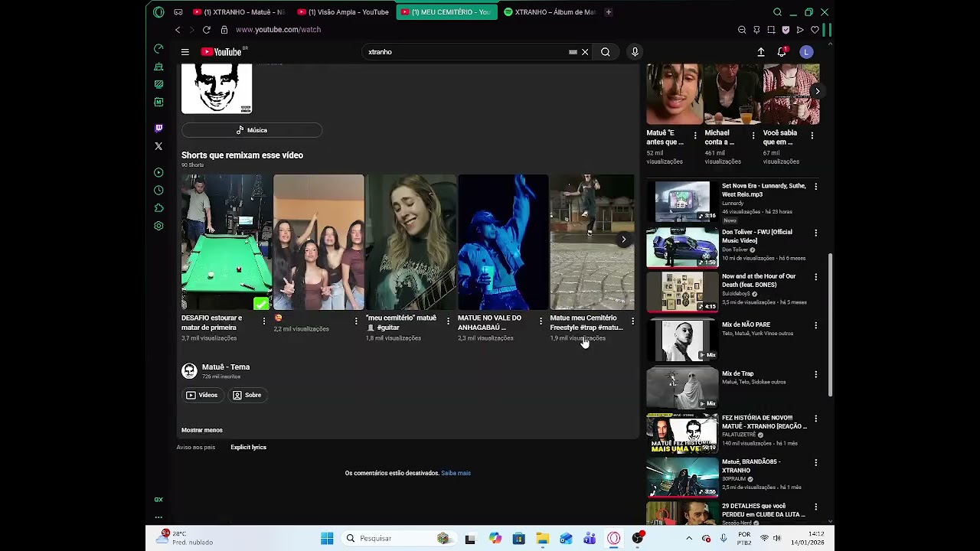
Task: Advance the sidebar shorts carousel arrow
Action: 817,91
